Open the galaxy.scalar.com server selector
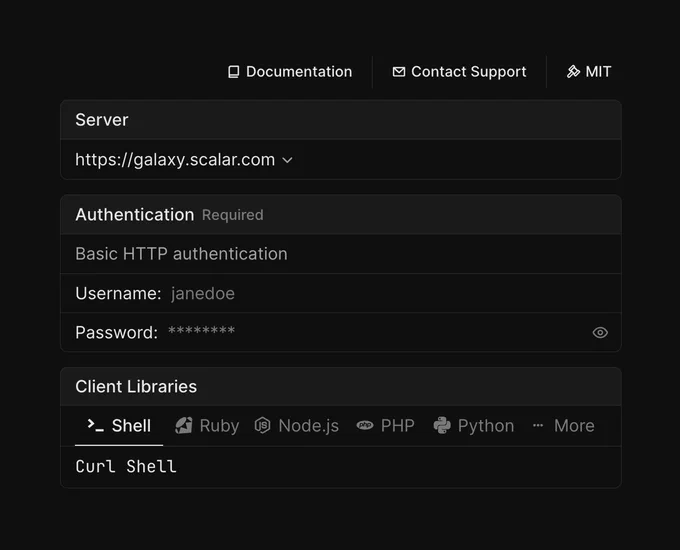Viewport: 680px width, 550px height. coord(184,160)
